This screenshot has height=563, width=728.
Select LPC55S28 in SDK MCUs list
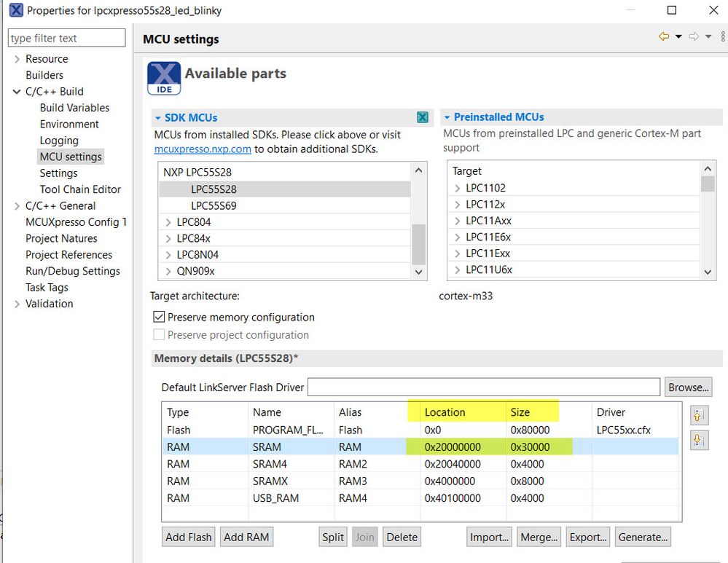click(285, 189)
